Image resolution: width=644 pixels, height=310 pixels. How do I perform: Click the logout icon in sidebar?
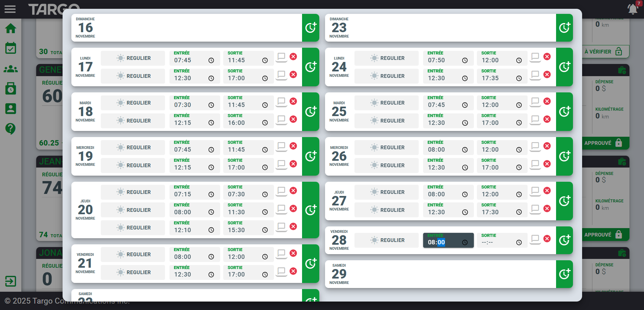(10, 281)
